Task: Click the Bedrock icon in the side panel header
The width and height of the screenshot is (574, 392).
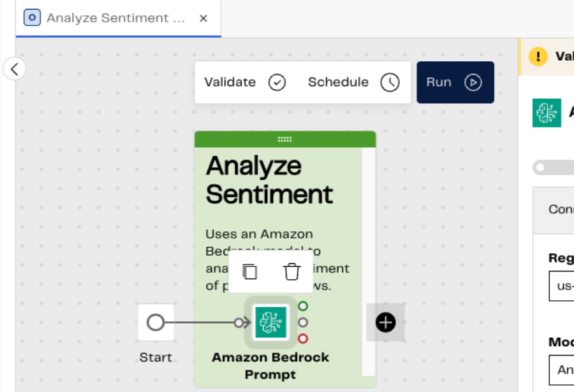Action: (547, 113)
